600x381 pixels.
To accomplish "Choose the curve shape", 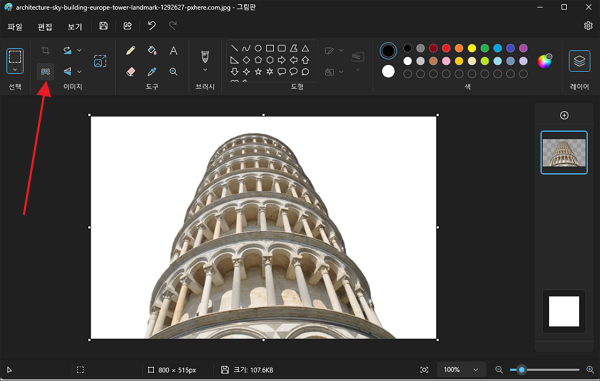I will [x=246, y=48].
